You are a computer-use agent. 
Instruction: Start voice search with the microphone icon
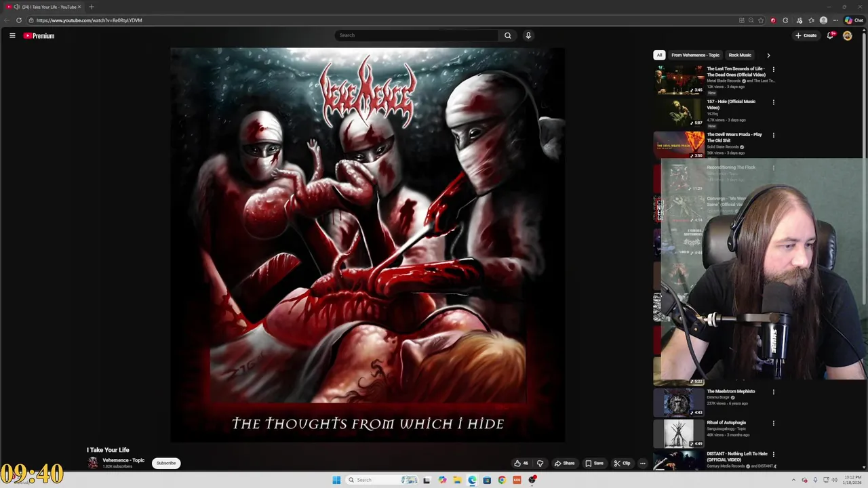pyautogui.click(x=528, y=35)
